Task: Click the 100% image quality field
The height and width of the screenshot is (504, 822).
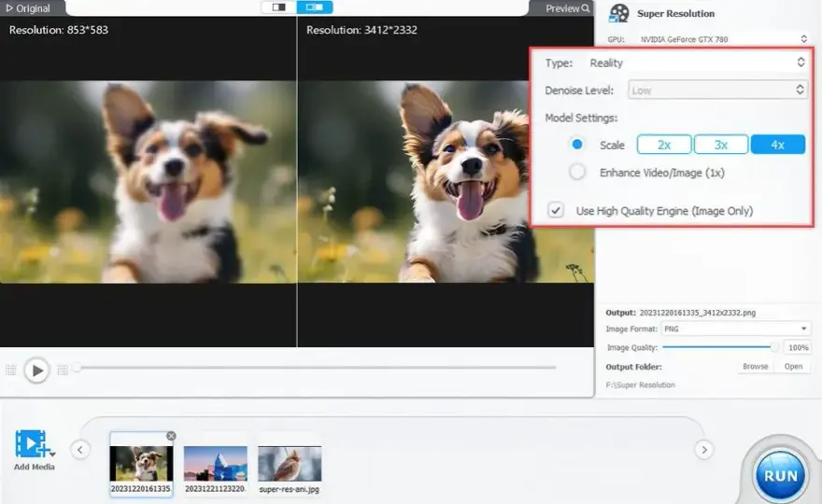Action: [797, 347]
